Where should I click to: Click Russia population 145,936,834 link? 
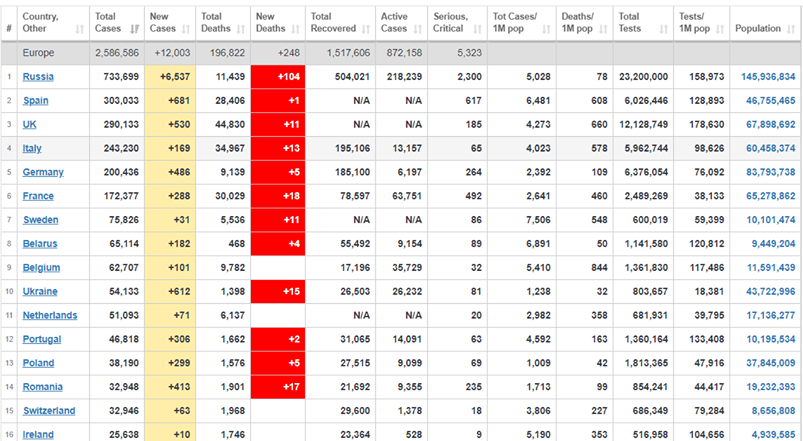coord(768,77)
